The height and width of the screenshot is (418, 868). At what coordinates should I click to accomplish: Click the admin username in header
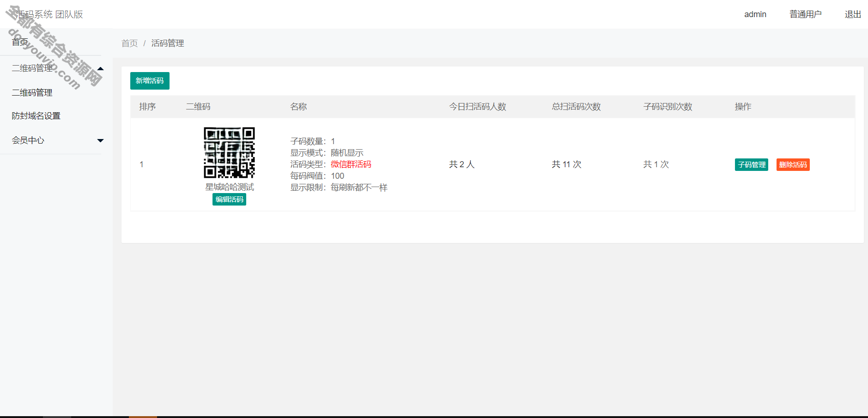(x=755, y=14)
